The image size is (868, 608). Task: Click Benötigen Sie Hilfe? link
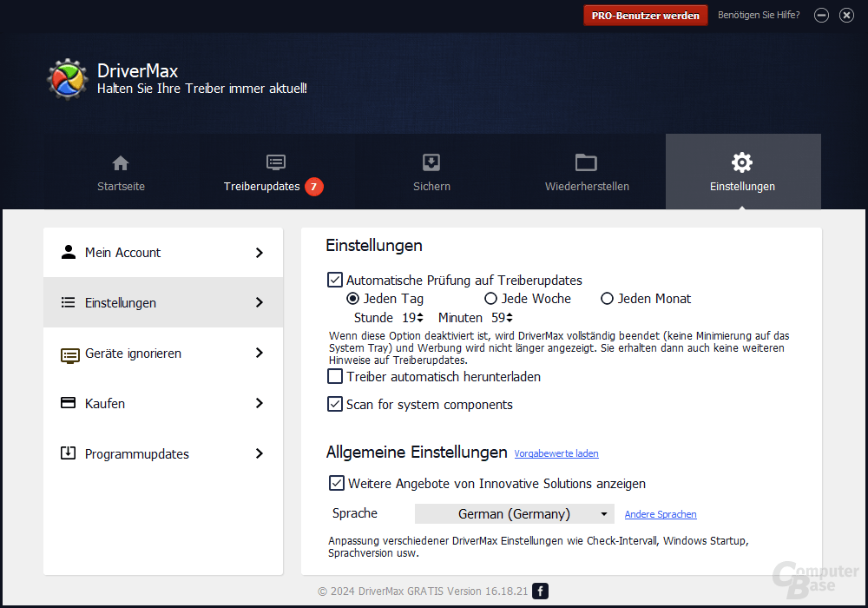759,15
